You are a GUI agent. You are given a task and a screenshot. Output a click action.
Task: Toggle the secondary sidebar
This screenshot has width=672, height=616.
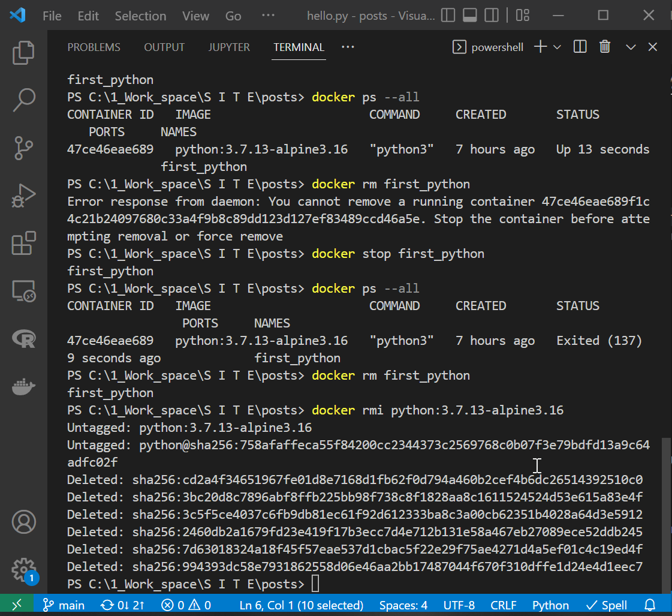point(491,16)
